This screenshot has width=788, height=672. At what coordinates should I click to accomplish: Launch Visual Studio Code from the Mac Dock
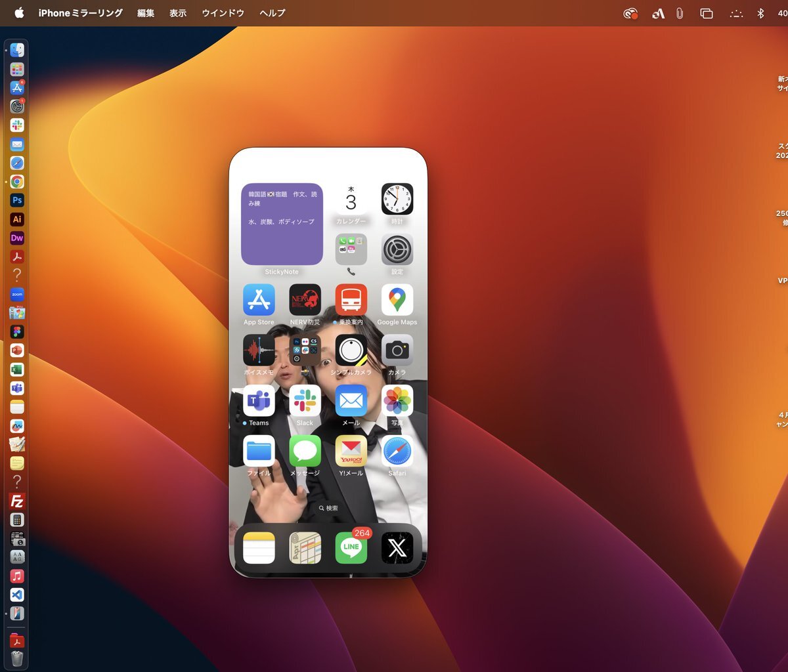17,595
